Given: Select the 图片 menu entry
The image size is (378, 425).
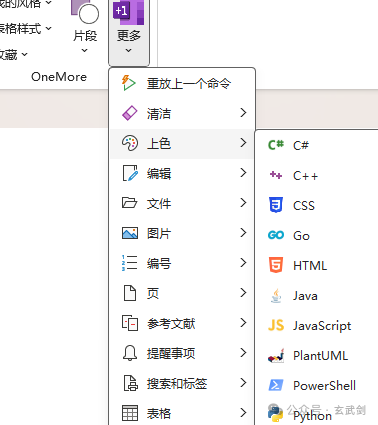Looking at the screenshot, I should point(182,233).
